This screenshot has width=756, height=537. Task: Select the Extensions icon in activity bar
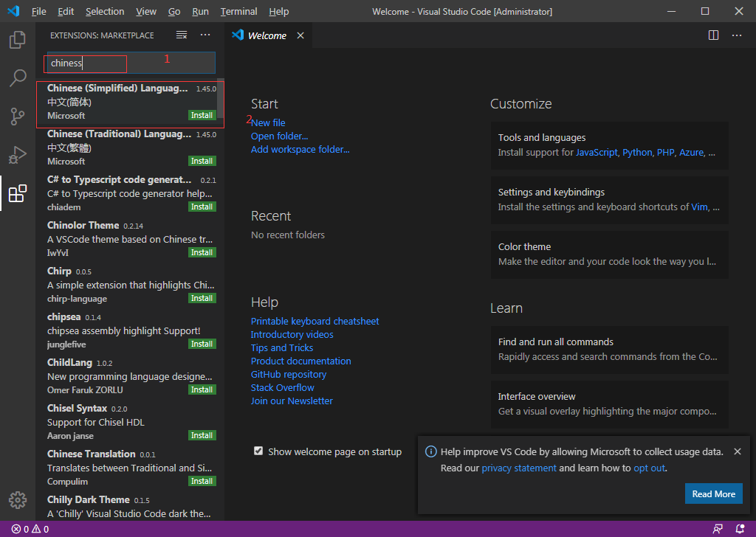coord(18,193)
